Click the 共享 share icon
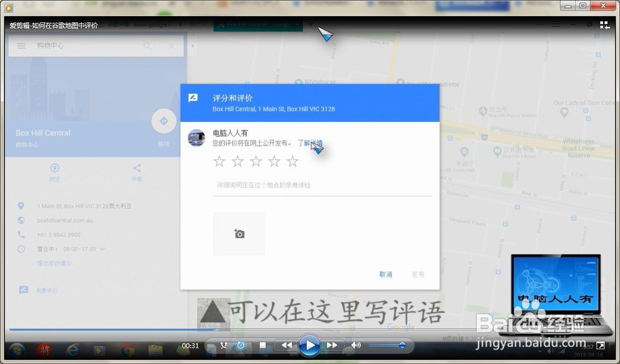This screenshot has width=620, height=364. [x=137, y=168]
